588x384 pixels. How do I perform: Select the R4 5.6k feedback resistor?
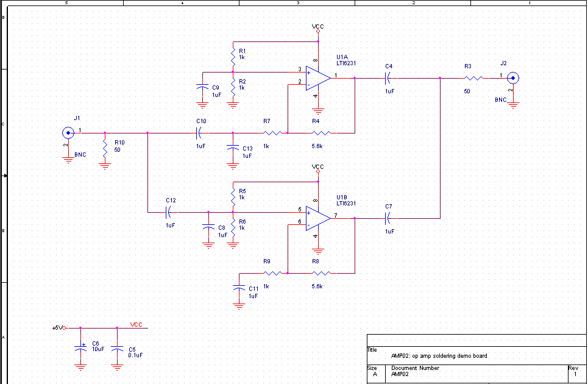pos(321,133)
